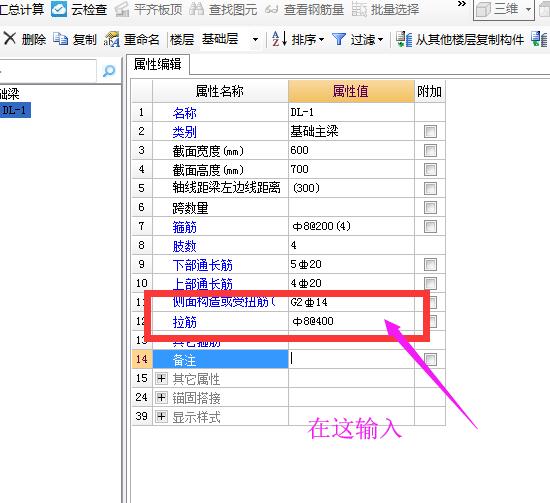Click the 批量选择 icon

(x=359, y=9)
